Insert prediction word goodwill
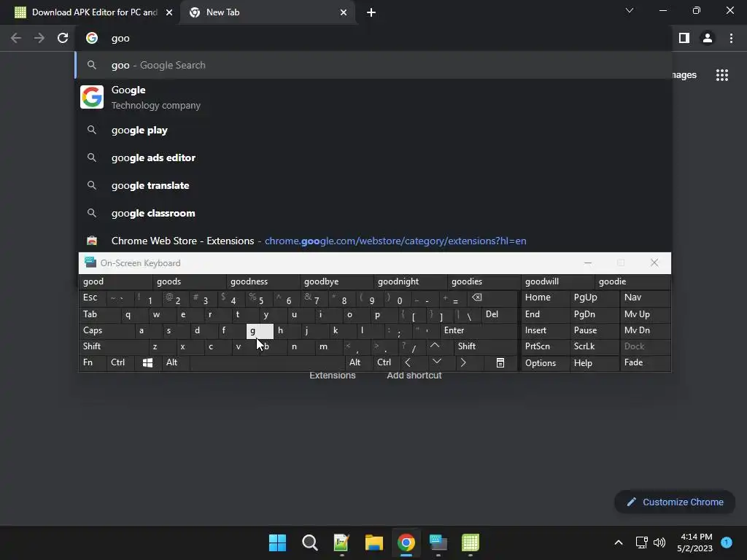 point(557,281)
